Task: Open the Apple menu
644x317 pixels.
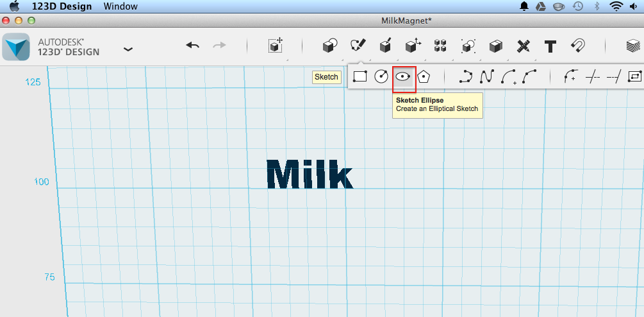Action: click(x=15, y=6)
